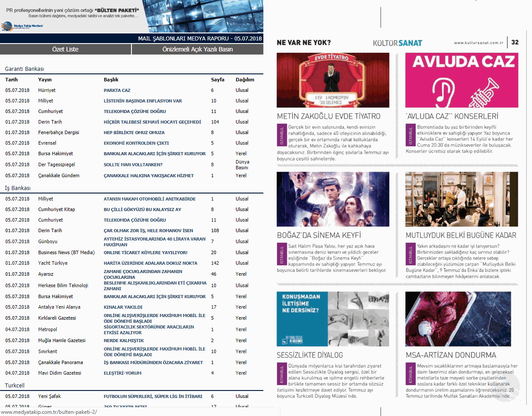Click the NE VAR NE YOK? heading

click(304, 43)
